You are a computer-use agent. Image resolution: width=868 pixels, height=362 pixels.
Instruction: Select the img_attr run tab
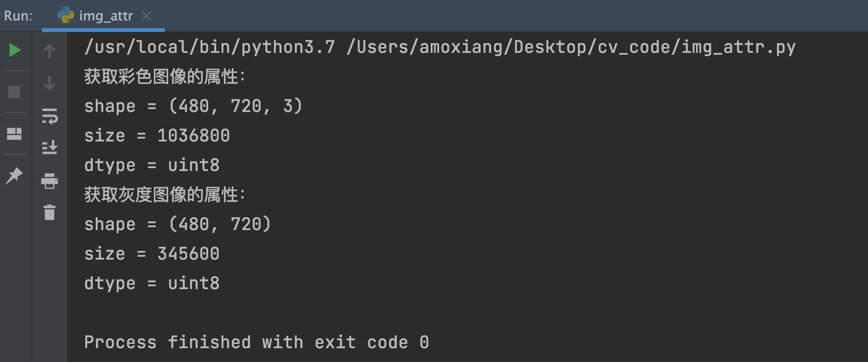click(106, 16)
